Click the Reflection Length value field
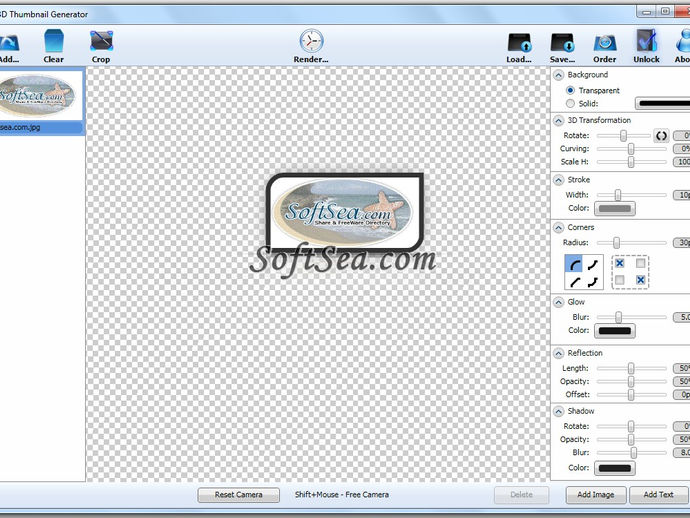 [682, 368]
